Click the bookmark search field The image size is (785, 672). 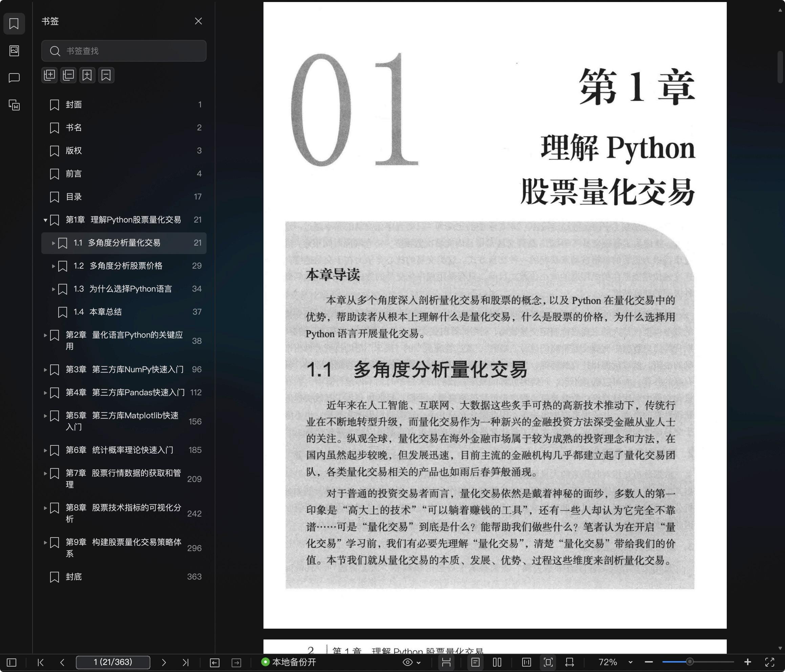coord(124,51)
